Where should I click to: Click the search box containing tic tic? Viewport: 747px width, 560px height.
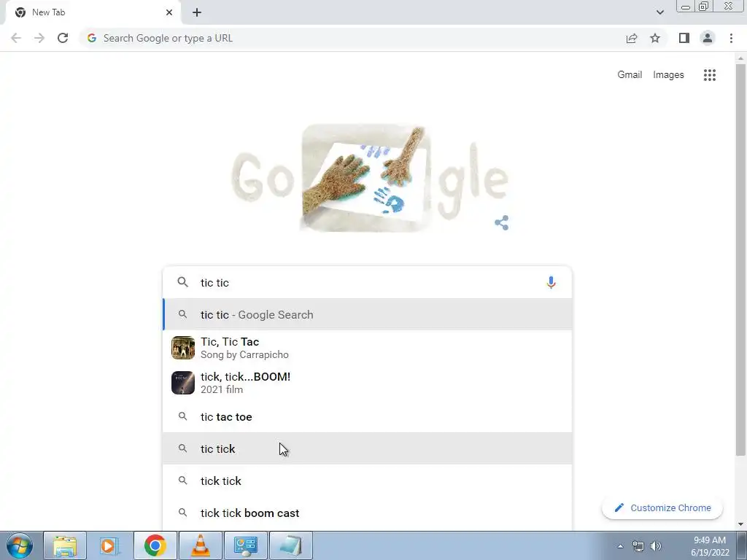tap(367, 282)
